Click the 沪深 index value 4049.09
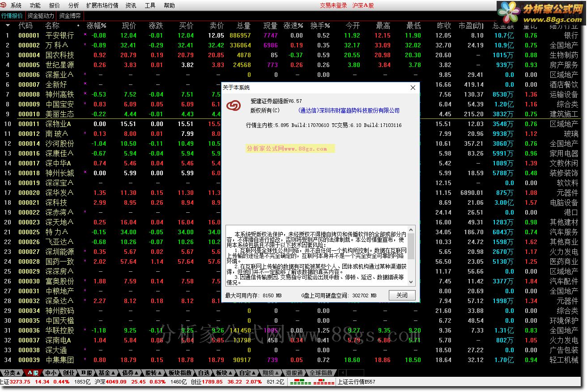587x392 pixels. pos(116,382)
